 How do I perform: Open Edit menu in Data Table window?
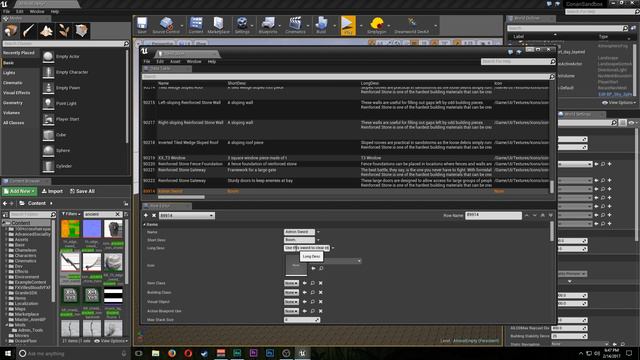pos(160,62)
